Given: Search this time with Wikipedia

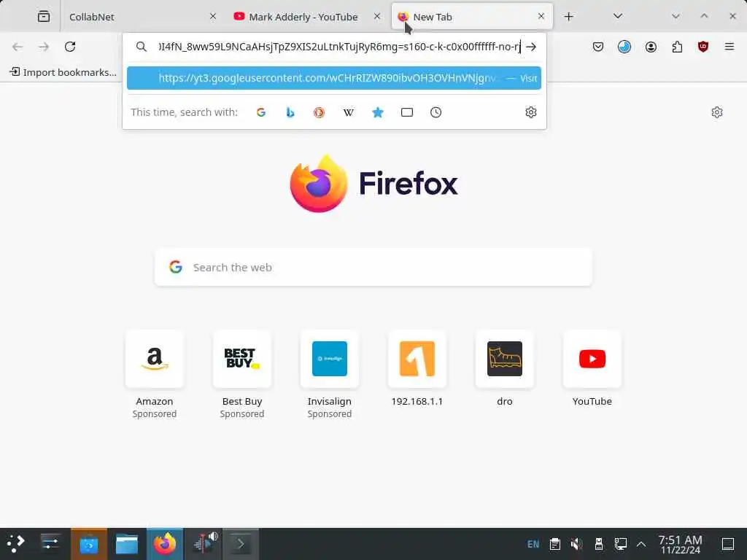Looking at the screenshot, I should [348, 112].
